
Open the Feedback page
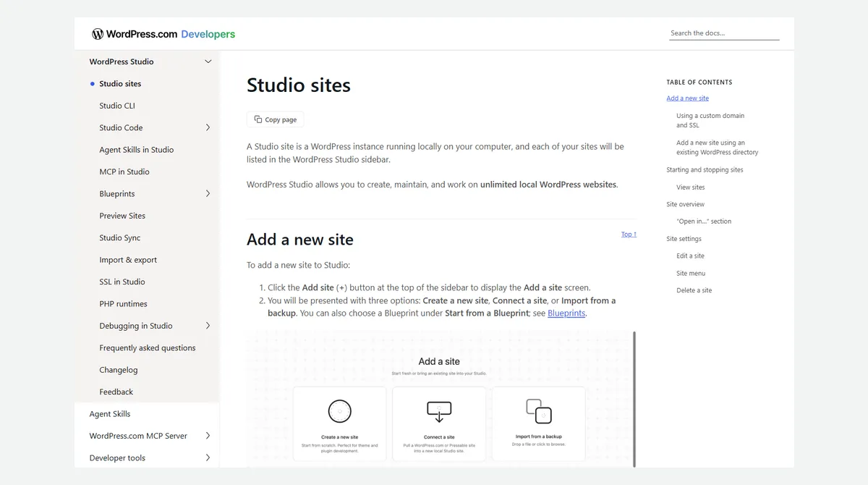[x=116, y=392]
